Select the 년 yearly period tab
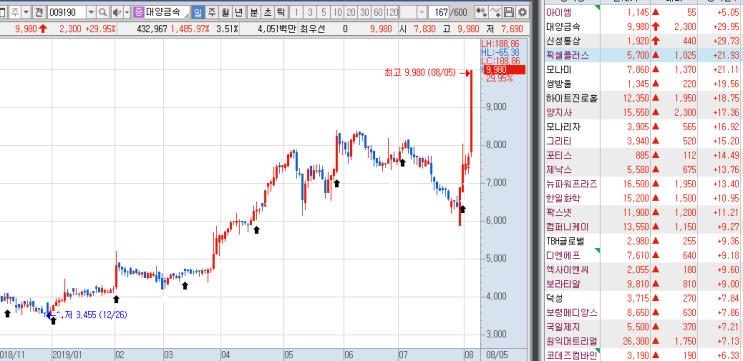 click(239, 12)
